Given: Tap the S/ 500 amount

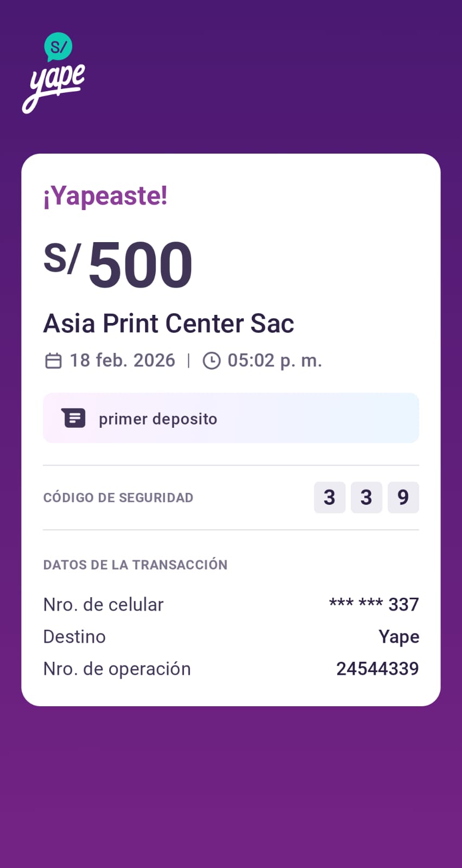Looking at the screenshot, I should (118, 264).
